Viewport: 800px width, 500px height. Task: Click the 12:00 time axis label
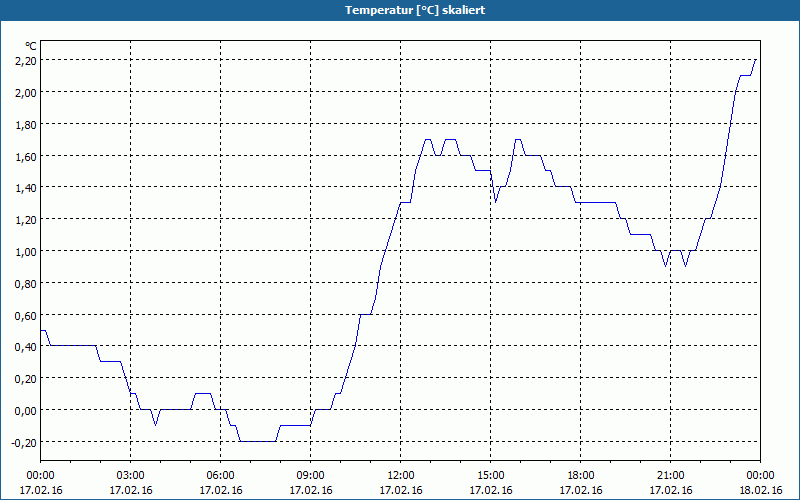click(401, 476)
